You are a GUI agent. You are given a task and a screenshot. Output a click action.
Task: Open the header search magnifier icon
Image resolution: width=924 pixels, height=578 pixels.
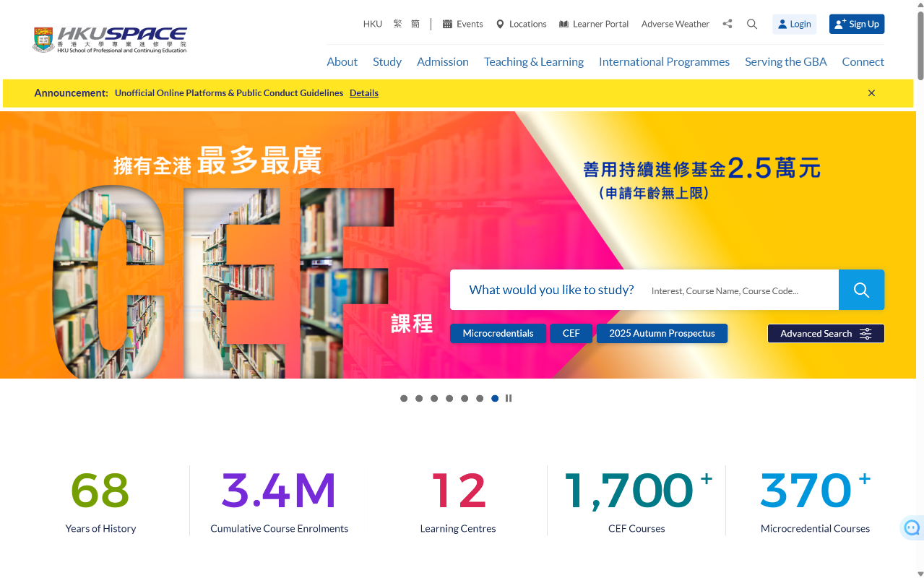pyautogui.click(x=751, y=24)
